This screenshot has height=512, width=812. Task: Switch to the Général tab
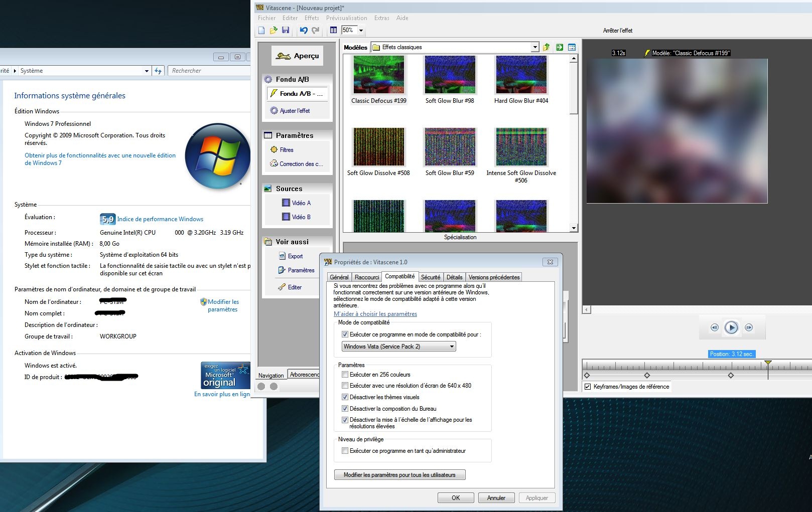[x=339, y=277]
